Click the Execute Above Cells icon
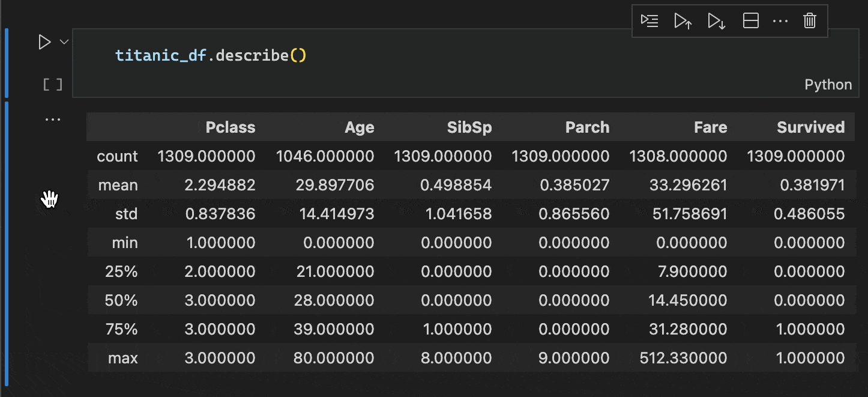 click(x=683, y=20)
